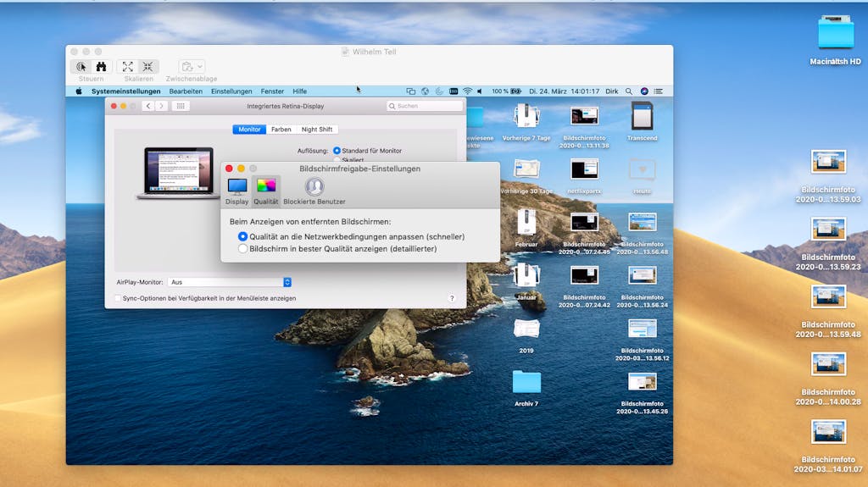
Task: Open the Bearbeiten menu
Action: (186, 91)
